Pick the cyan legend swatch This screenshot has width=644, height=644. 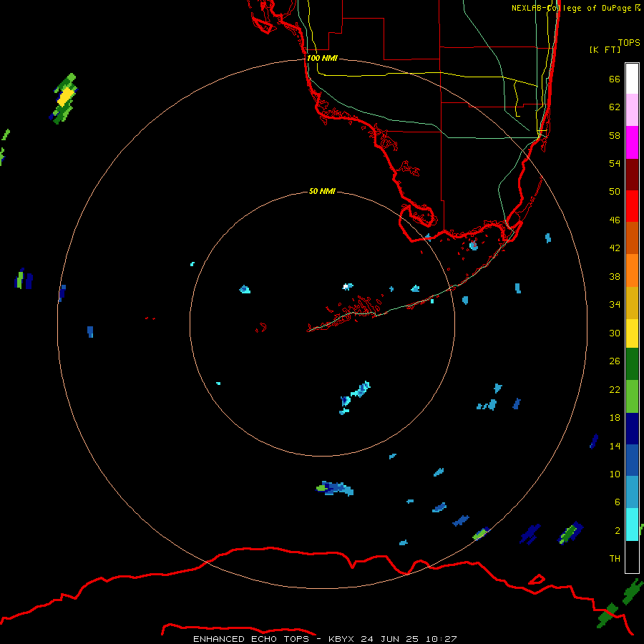[x=632, y=525]
